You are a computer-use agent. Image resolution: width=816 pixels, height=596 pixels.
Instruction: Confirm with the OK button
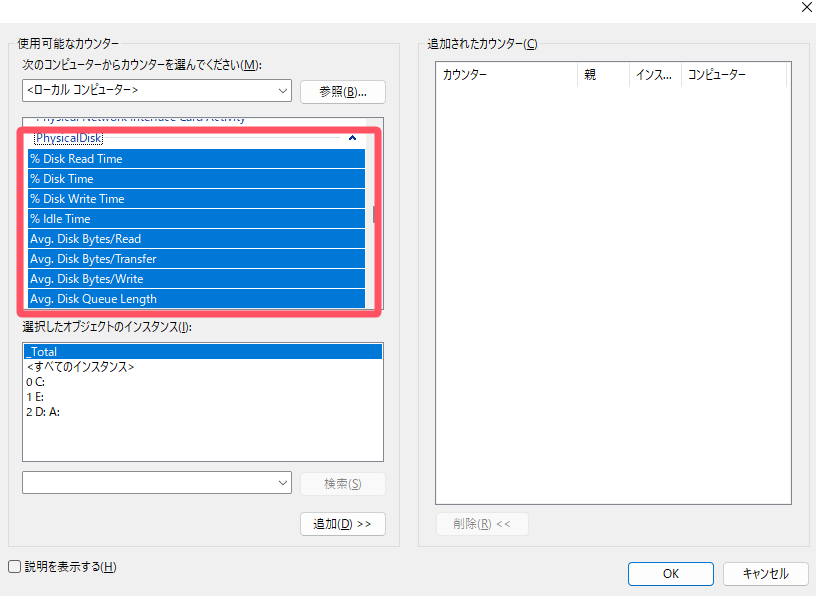coord(670,573)
